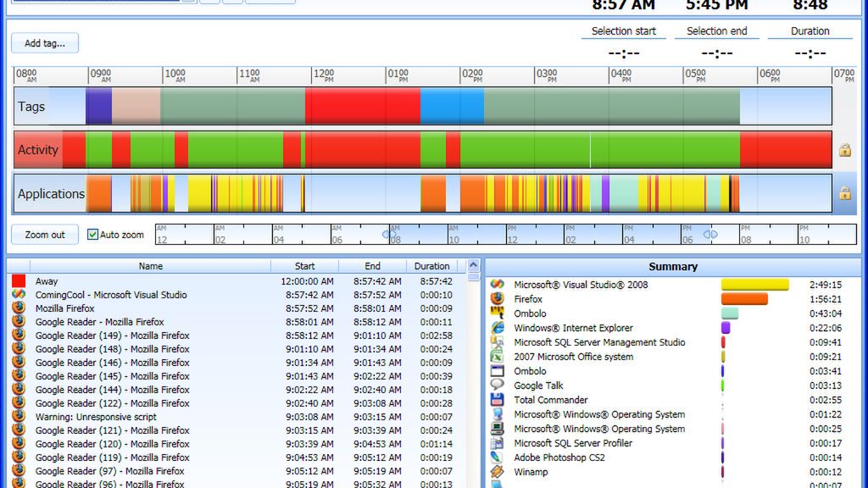Click the Summary panel header

[x=673, y=266]
